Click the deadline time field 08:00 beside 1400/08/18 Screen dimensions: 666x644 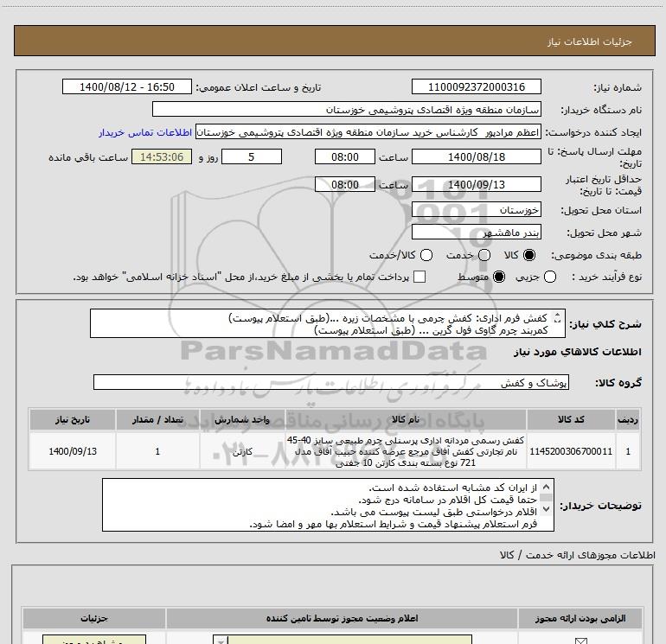(x=345, y=157)
